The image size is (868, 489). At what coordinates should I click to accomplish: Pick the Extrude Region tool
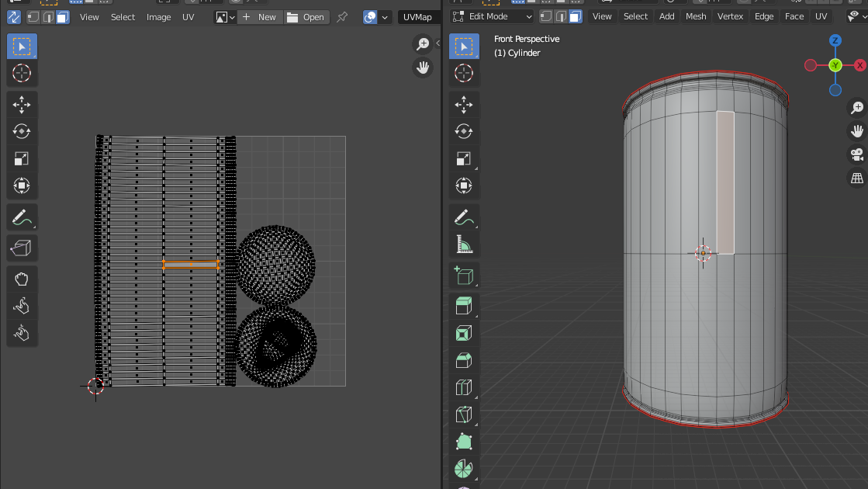tap(464, 305)
